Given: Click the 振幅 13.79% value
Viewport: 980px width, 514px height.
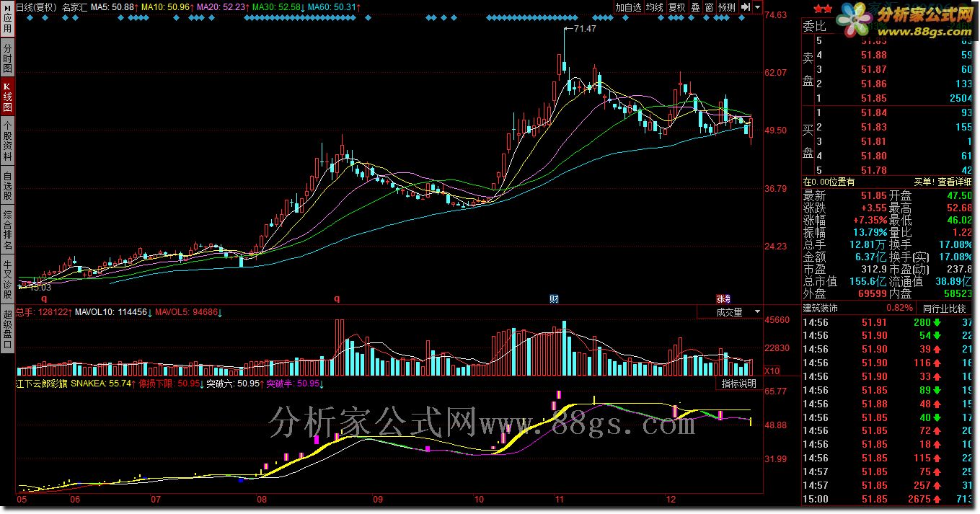Looking at the screenshot, I should (870, 232).
